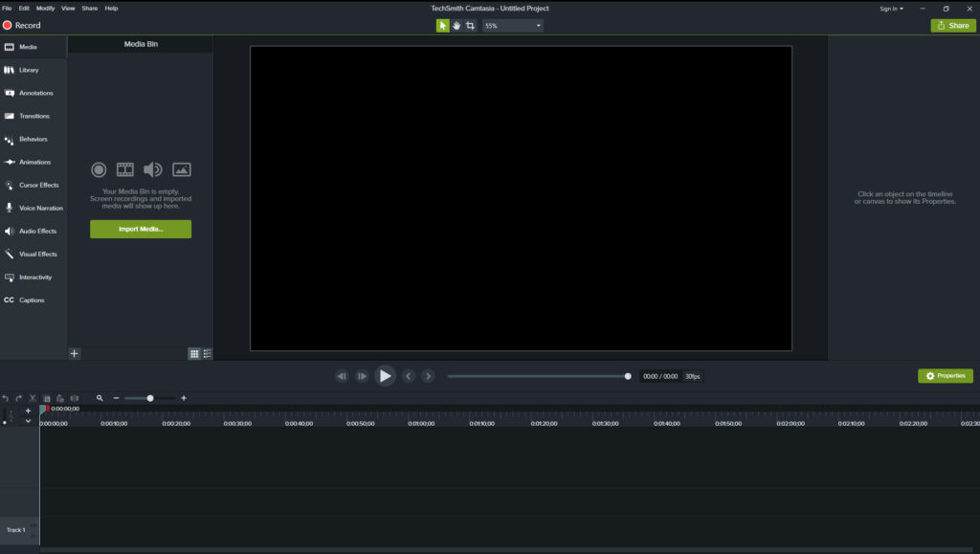Open the View menu

pos(68,8)
